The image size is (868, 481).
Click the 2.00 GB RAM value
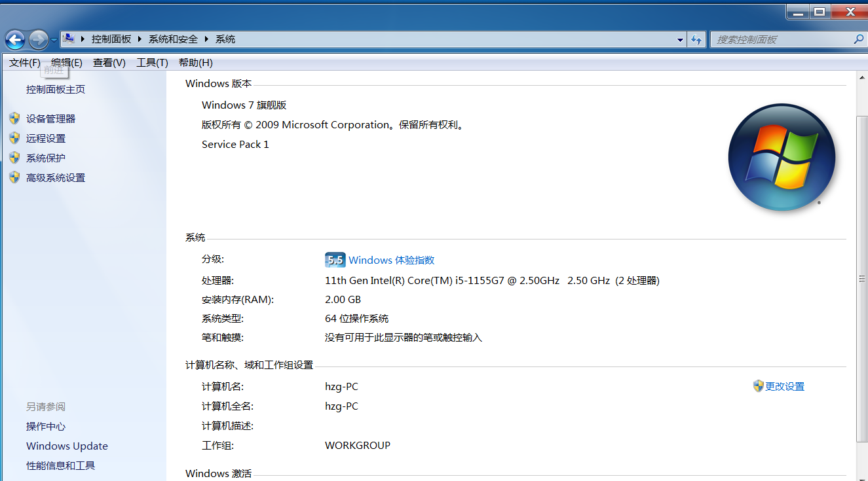343,300
